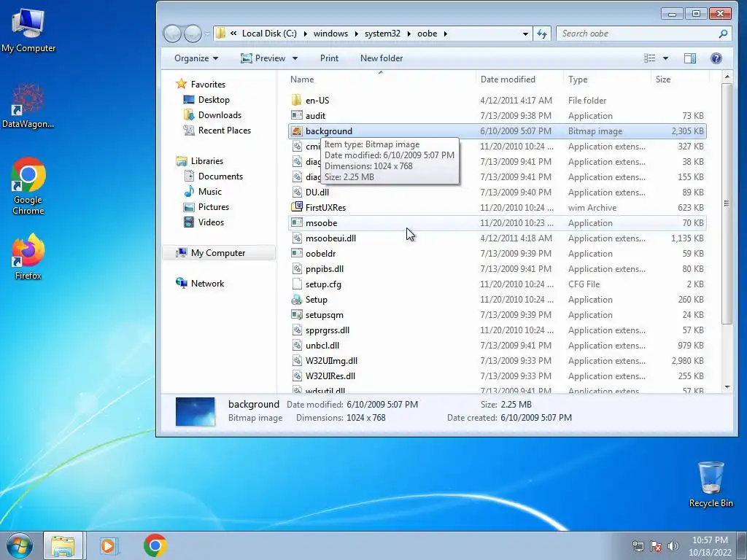
Task: Sort by the Date modified column header
Action: tap(519, 79)
